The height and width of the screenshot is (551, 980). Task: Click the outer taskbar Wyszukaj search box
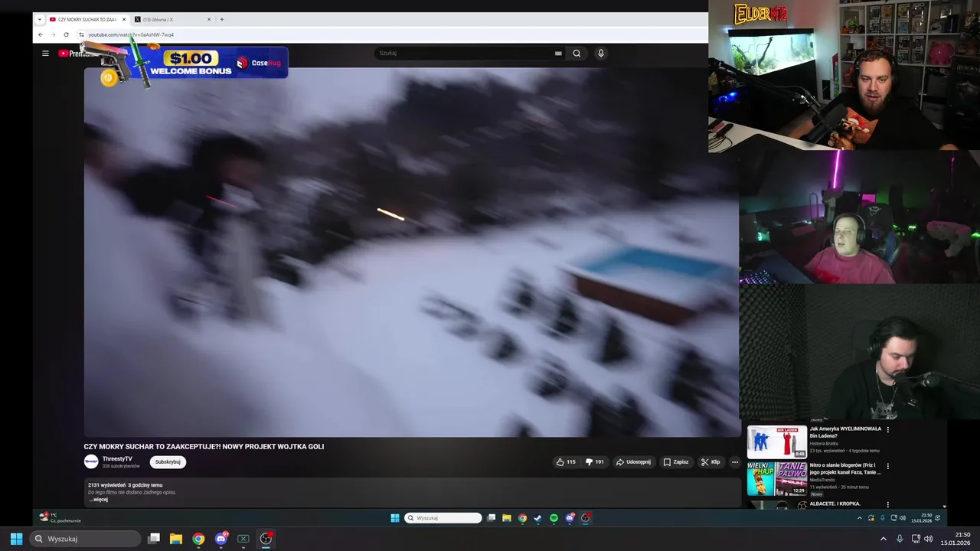tap(86, 539)
